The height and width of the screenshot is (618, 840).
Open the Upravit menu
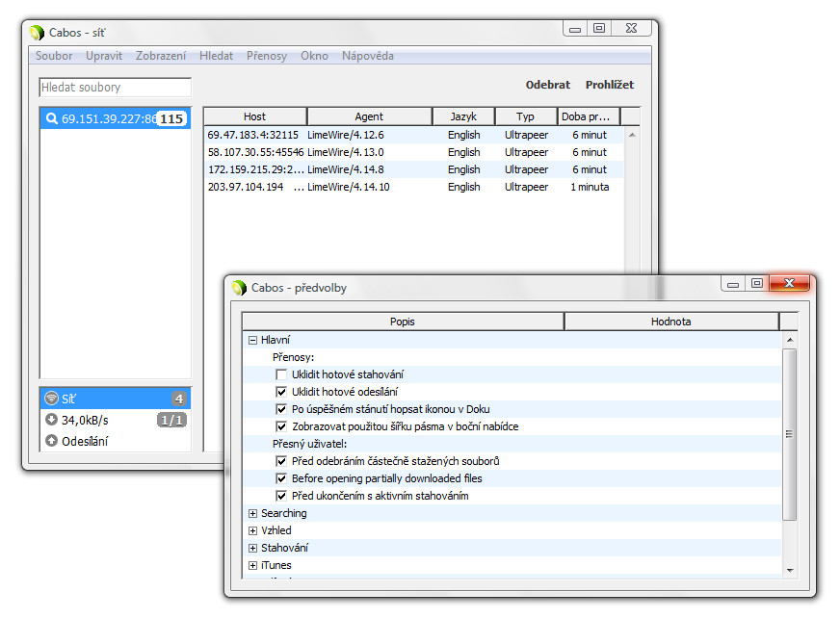click(104, 56)
